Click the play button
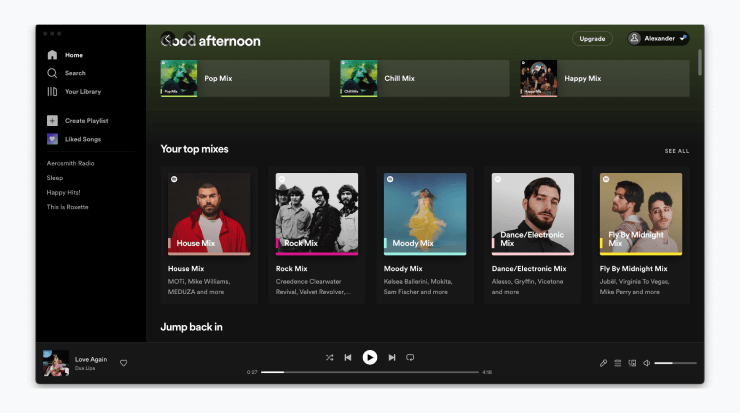 click(370, 357)
